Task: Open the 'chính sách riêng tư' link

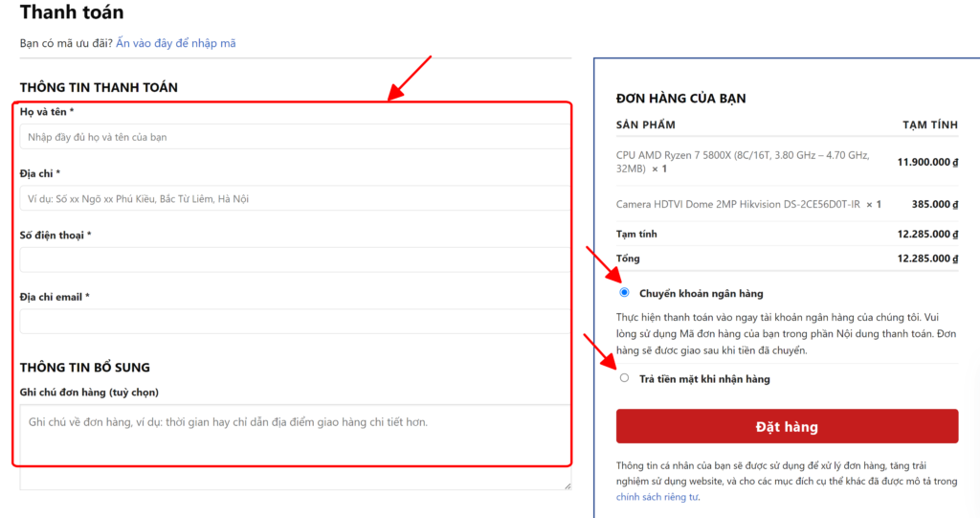Action: click(655, 497)
